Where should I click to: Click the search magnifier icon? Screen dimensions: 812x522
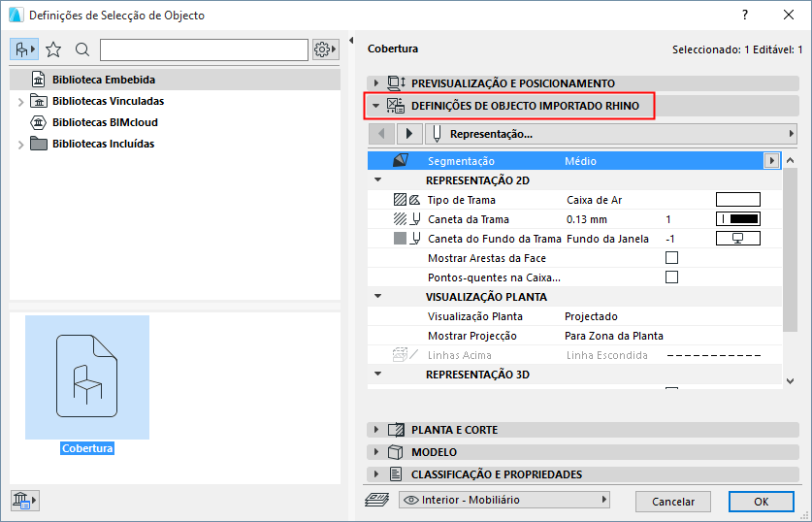[81, 49]
